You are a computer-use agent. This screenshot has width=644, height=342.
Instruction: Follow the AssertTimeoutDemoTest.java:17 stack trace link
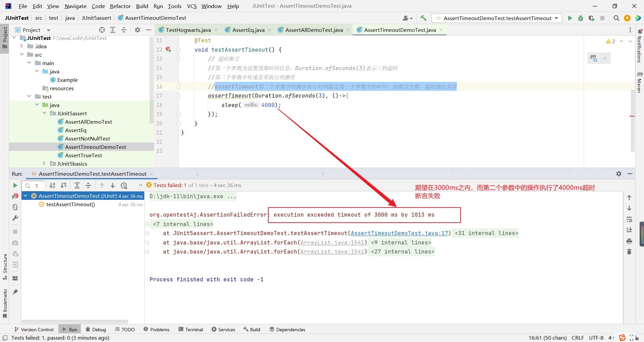pos(399,233)
